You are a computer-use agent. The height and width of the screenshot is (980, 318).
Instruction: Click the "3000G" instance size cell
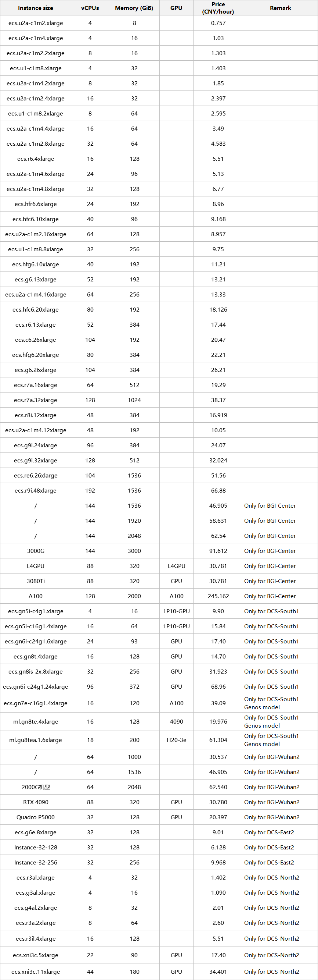[x=35, y=551]
